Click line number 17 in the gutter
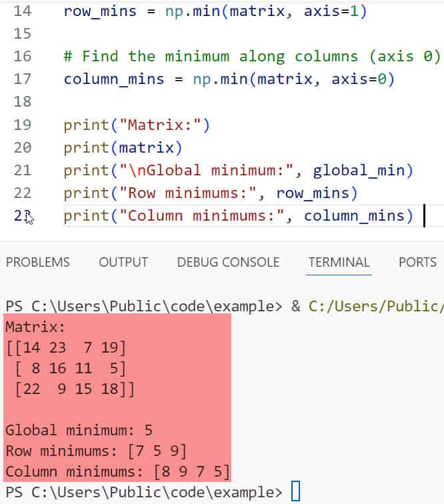The image size is (444, 504). click(22, 79)
